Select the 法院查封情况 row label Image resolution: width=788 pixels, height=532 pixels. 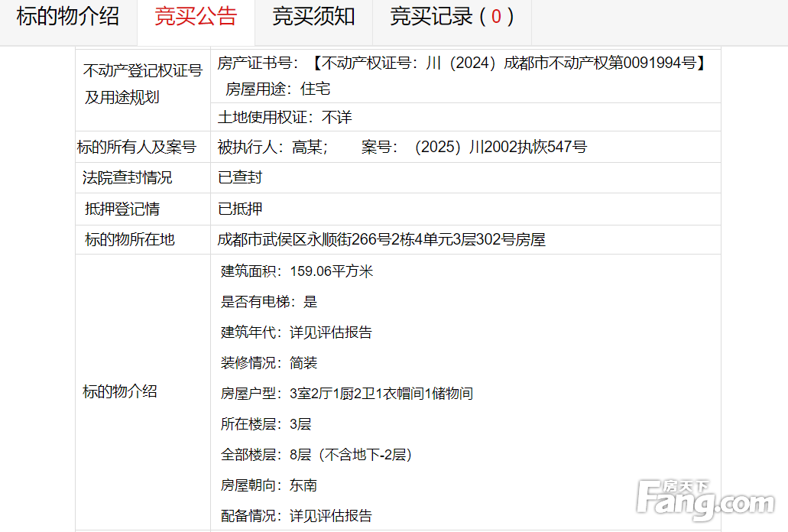pyautogui.click(x=128, y=177)
